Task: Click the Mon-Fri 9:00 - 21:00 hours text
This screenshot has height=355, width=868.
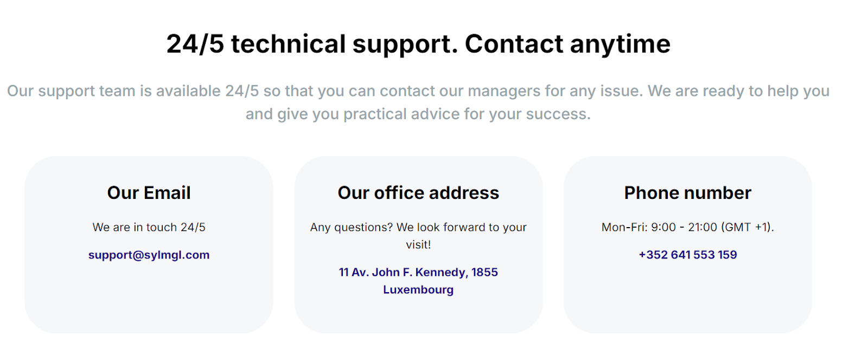Action: click(x=687, y=227)
